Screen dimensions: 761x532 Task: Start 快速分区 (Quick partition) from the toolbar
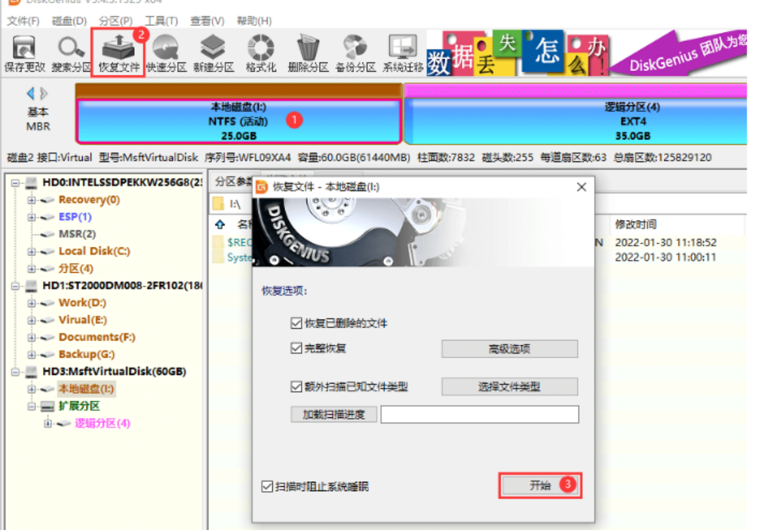point(166,54)
